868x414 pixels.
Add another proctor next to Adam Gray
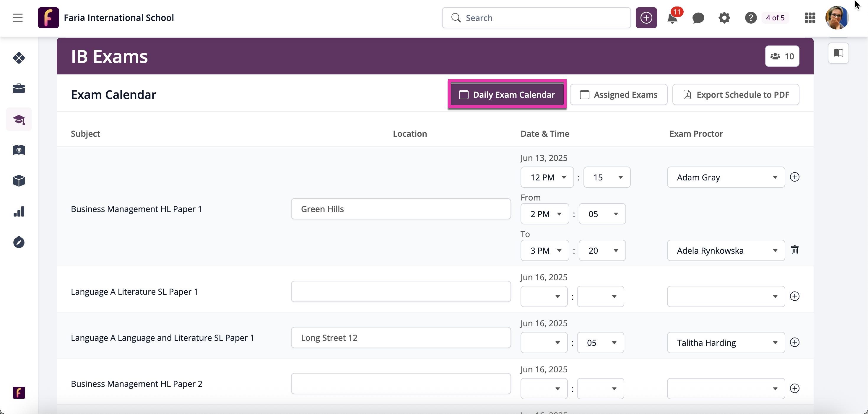pyautogui.click(x=794, y=177)
